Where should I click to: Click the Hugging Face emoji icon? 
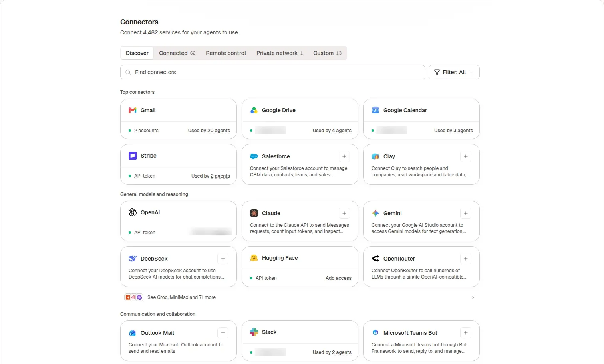click(254, 258)
